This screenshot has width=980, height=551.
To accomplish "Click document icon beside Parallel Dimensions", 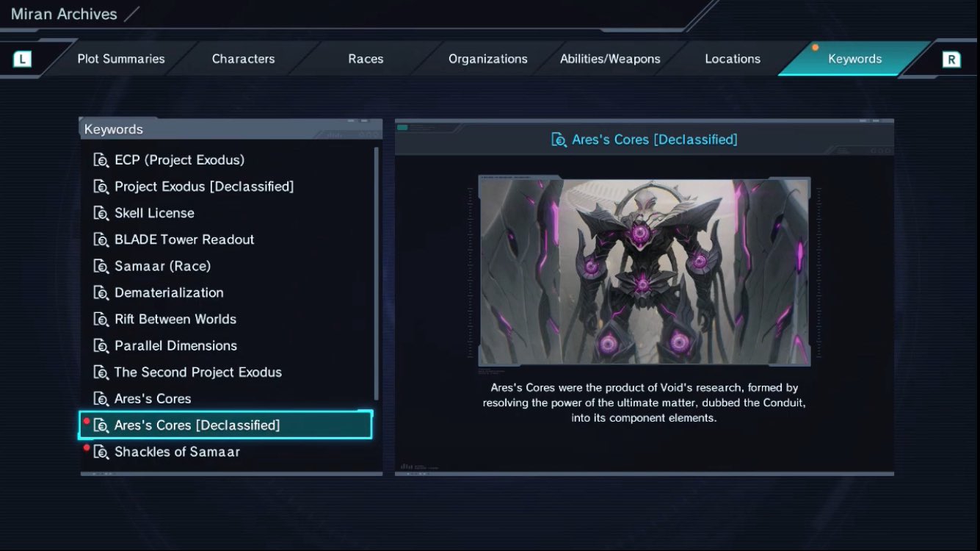I will pyautogui.click(x=101, y=345).
